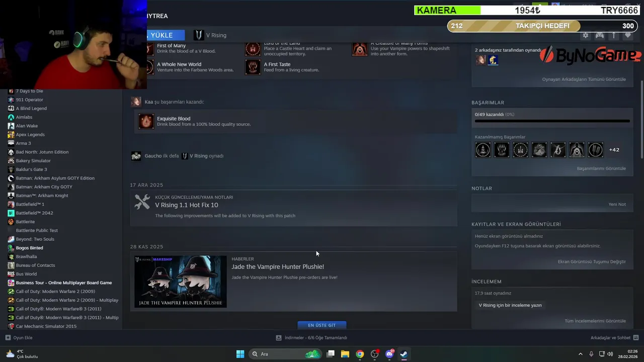
Task: Select Alan Wake in library
Action: (x=27, y=126)
